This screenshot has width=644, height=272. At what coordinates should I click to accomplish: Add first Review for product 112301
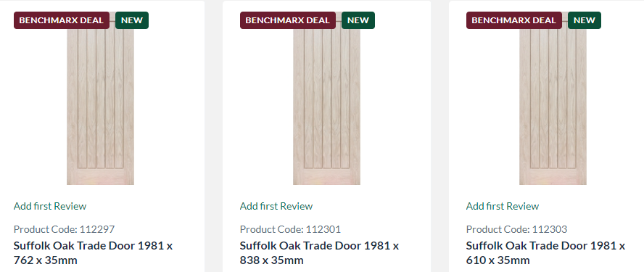tap(276, 206)
